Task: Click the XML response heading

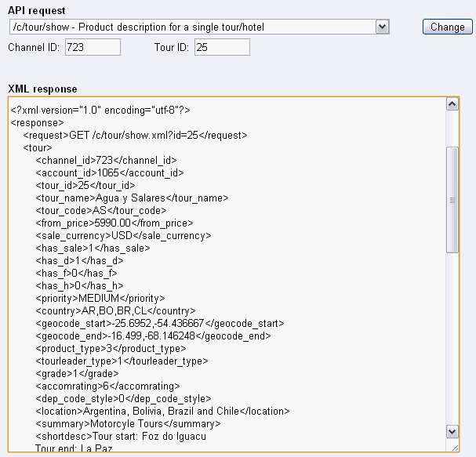Action: pyautogui.click(x=42, y=89)
